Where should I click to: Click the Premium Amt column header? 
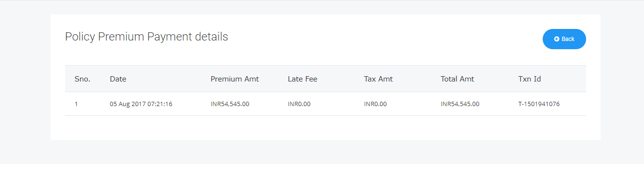(235, 79)
